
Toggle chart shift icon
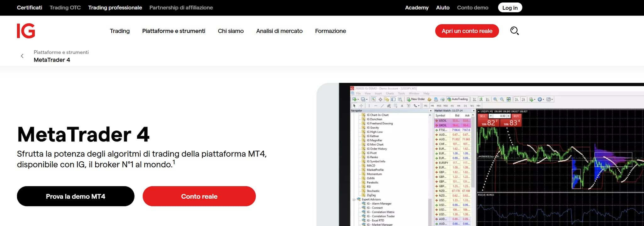[523, 99]
